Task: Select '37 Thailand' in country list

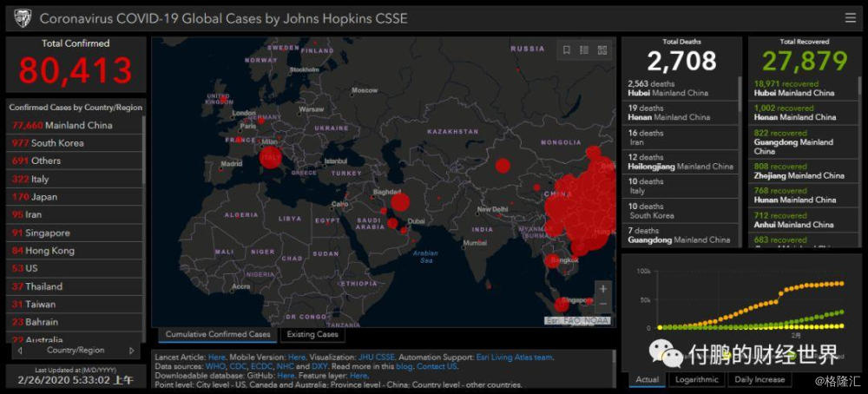Action: (x=75, y=286)
